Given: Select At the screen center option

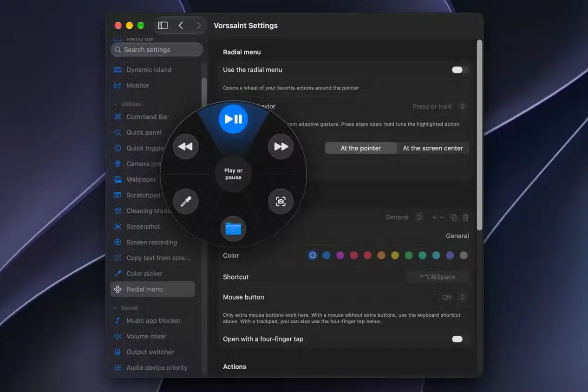Looking at the screenshot, I should click(433, 148).
